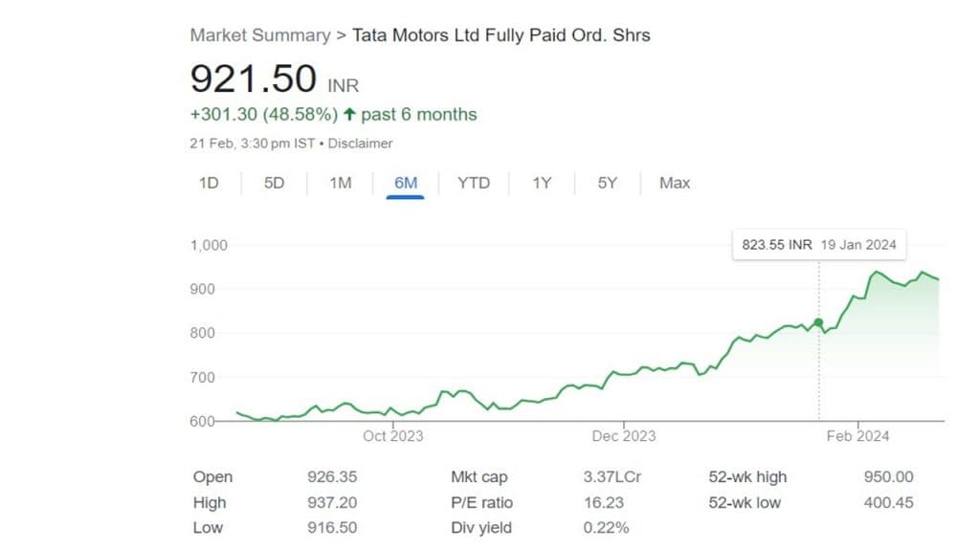Click the Oct 2023 axis label
The image size is (980, 551).
[393, 436]
